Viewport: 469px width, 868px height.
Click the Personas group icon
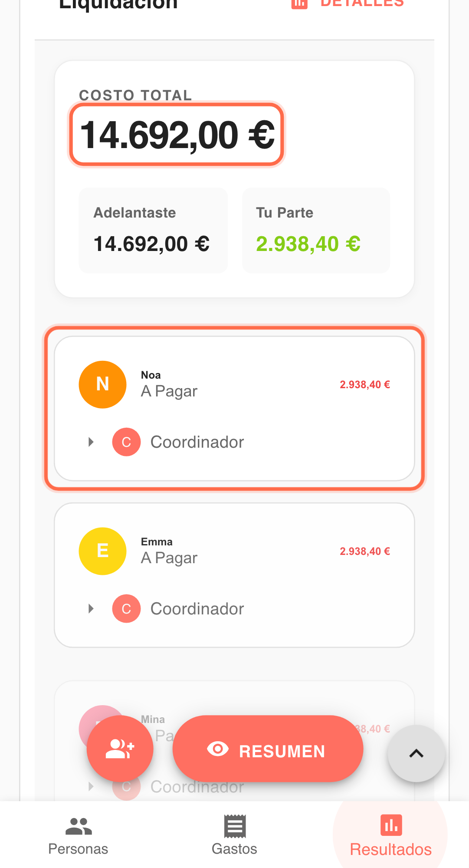(79, 826)
